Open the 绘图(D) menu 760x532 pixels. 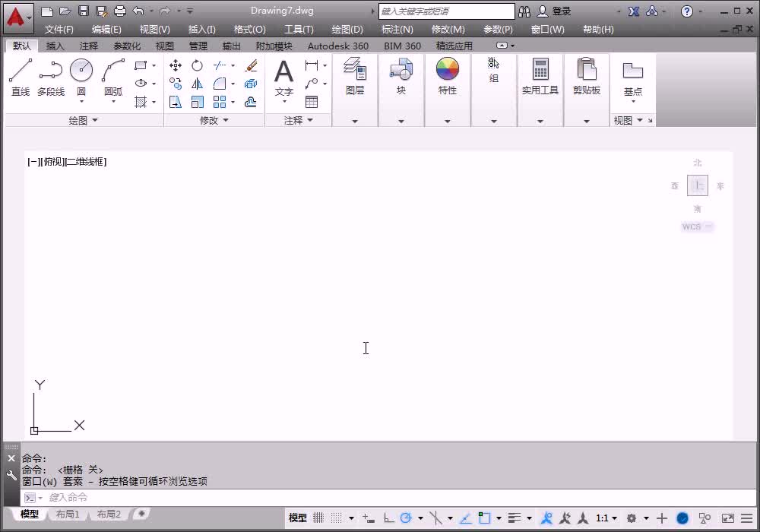[x=347, y=29]
